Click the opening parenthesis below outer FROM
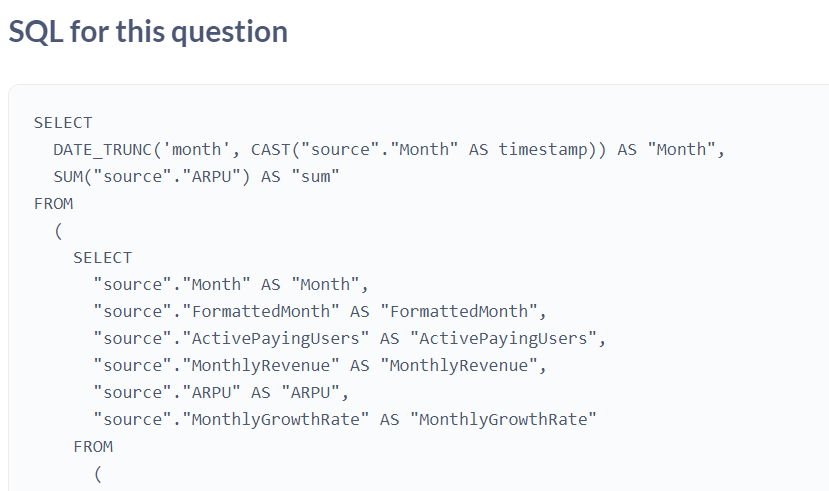 [58, 231]
